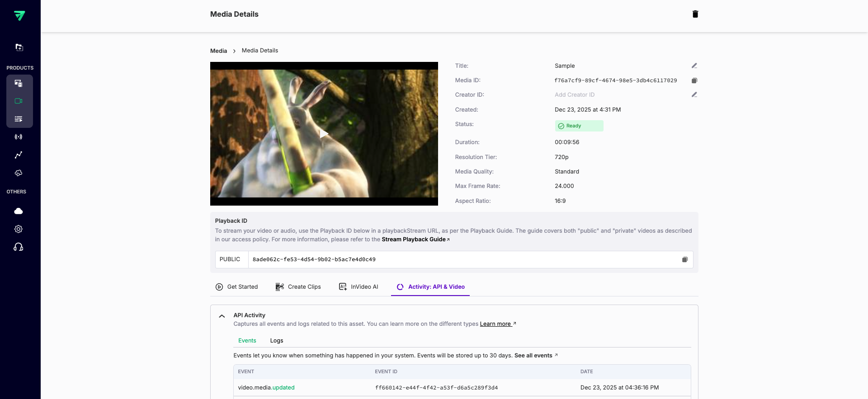Click the Standard media quality value
This screenshot has height=399, width=868.
point(567,172)
